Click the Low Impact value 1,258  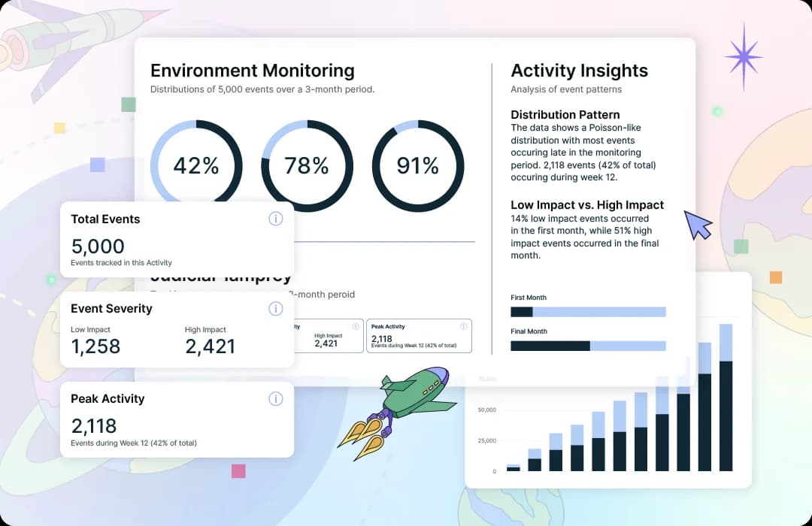point(95,346)
